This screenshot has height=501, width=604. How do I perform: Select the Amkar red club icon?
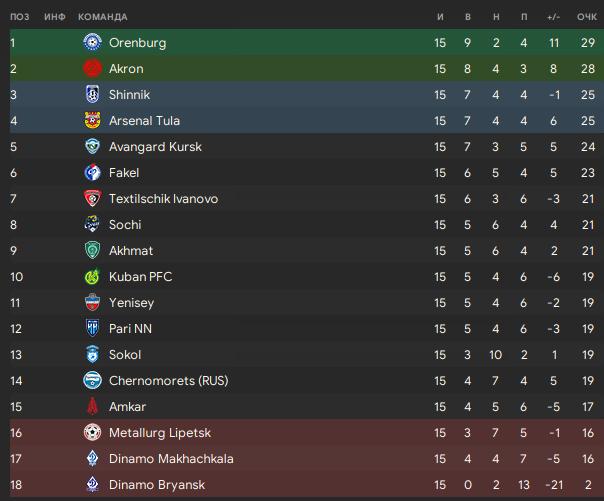pyautogui.click(x=92, y=406)
